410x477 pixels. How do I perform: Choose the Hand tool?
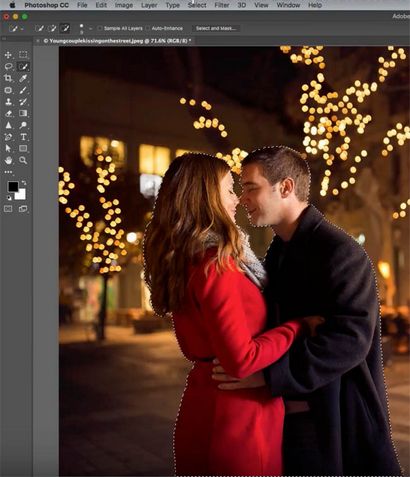click(x=8, y=160)
